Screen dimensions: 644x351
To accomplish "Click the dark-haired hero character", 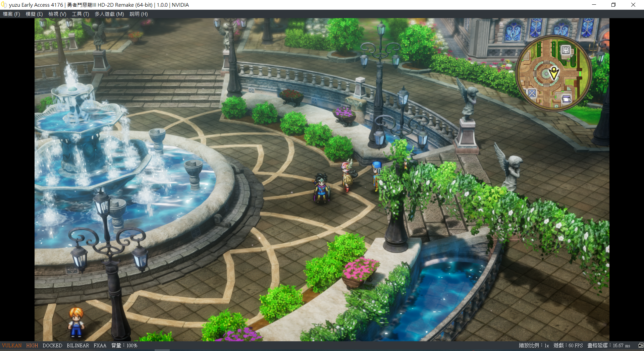I will [321, 188].
